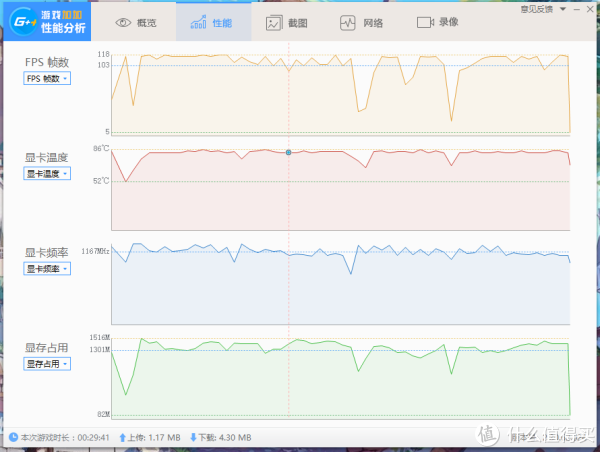600x452 pixels.
Task: Click the camcorder icon of the recording tab
Action: pos(425,23)
